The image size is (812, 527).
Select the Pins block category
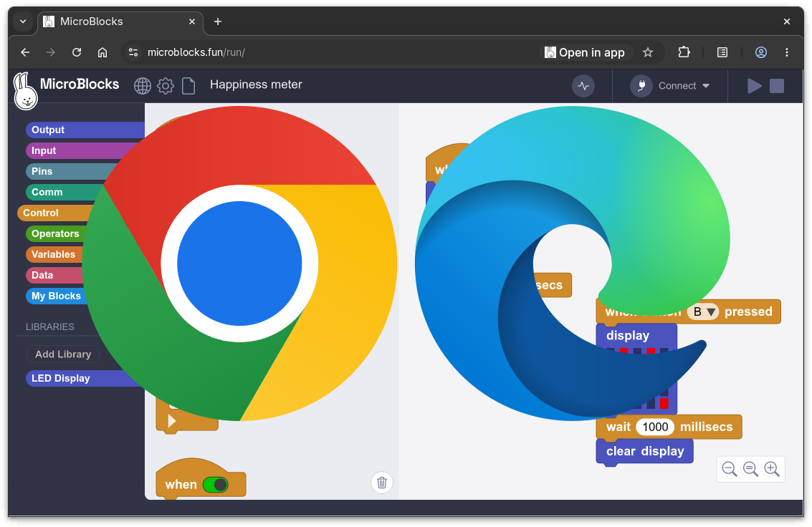coord(72,171)
